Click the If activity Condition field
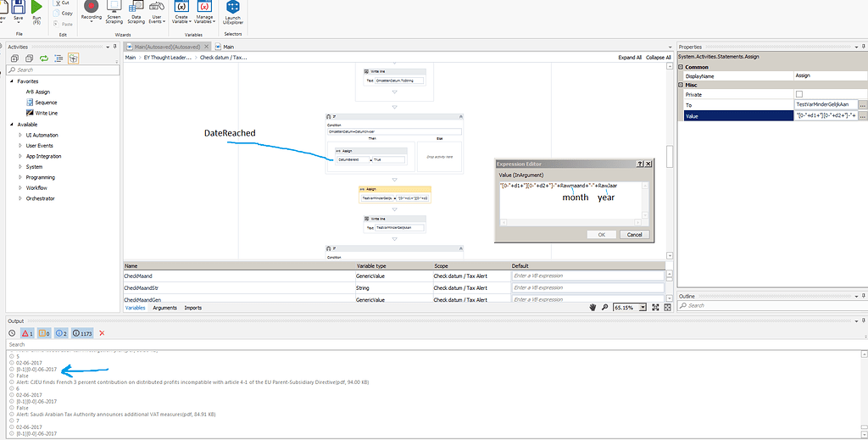868x440 pixels. pyautogui.click(x=395, y=131)
